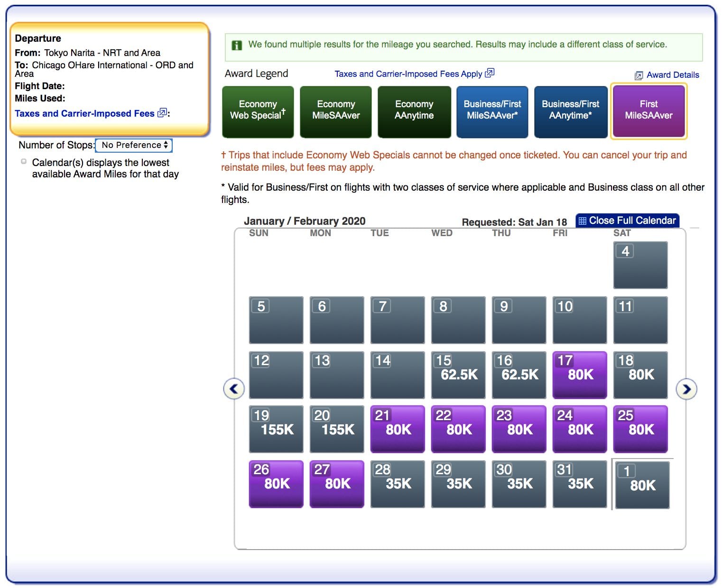Click popup icon in Departure fees link
The height and width of the screenshot is (588, 722).
point(162,113)
